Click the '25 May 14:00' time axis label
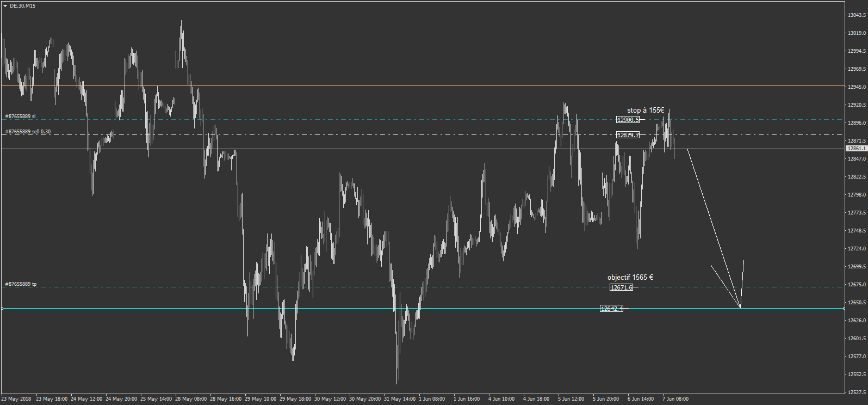 click(156, 399)
